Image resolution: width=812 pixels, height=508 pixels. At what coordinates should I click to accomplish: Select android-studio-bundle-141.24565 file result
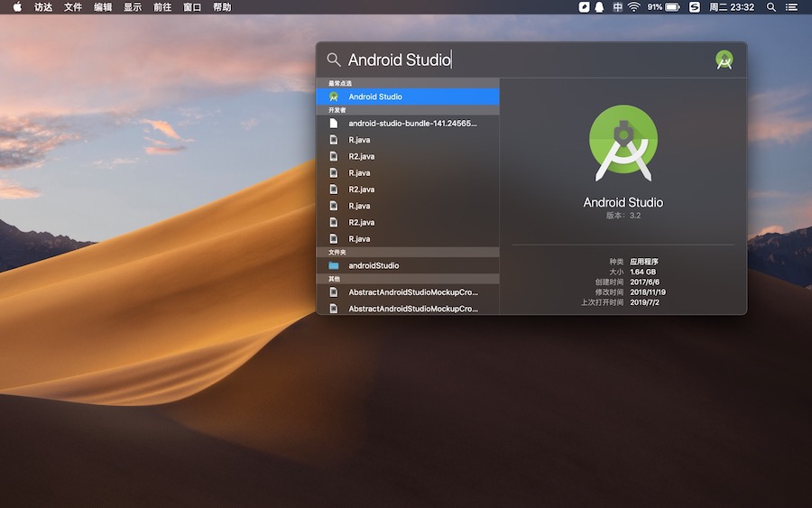pyautogui.click(x=408, y=124)
